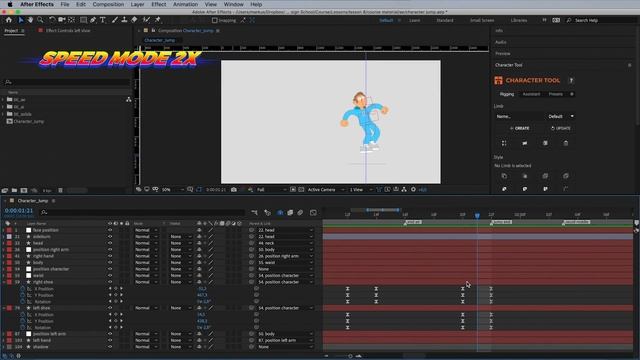Select the Default workspace
This screenshot has height=360, width=640.
[x=386, y=20]
